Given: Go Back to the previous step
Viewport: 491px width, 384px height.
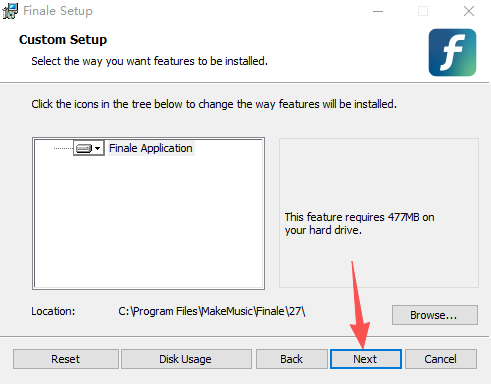Looking at the screenshot, I should coord(292,359).
